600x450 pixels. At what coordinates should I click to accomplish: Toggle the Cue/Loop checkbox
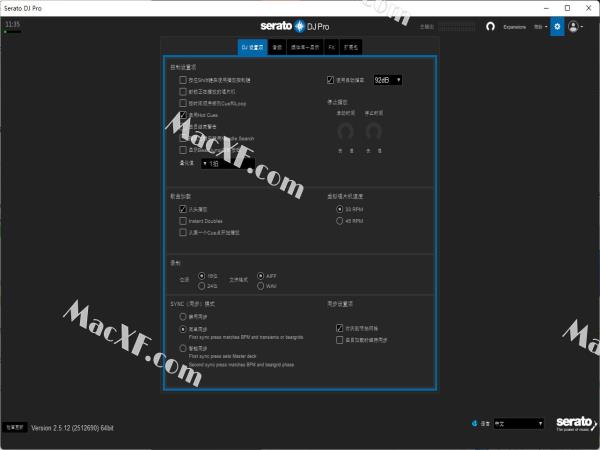tap(183, 103)
